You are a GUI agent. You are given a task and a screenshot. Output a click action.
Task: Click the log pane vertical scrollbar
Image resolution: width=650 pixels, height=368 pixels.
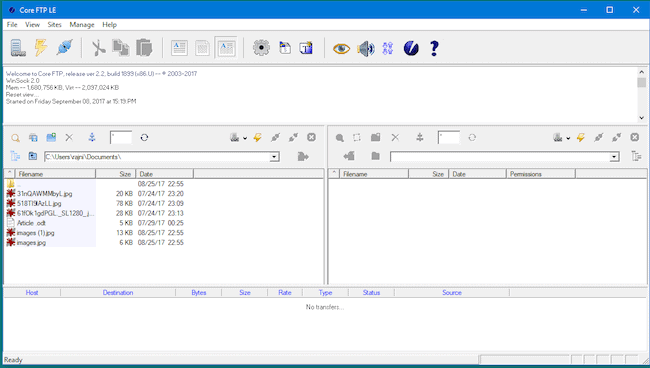click(641, 95)
